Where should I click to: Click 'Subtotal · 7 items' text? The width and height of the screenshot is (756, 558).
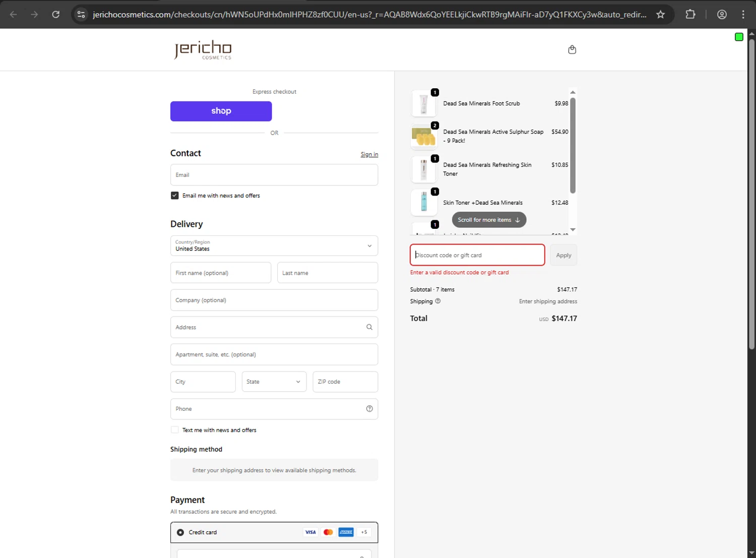(432, 289)
